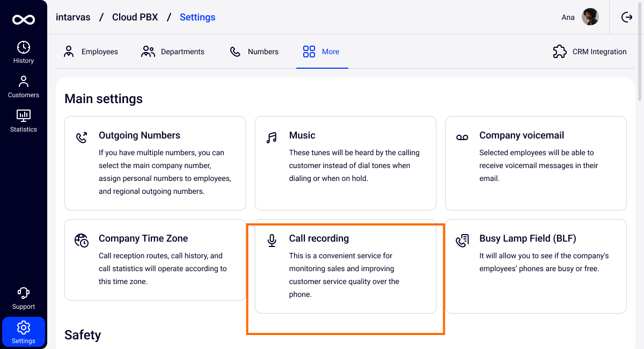Go to Customers in the sidebar
The height and width of the screenshot is (349, 644).
24,87
